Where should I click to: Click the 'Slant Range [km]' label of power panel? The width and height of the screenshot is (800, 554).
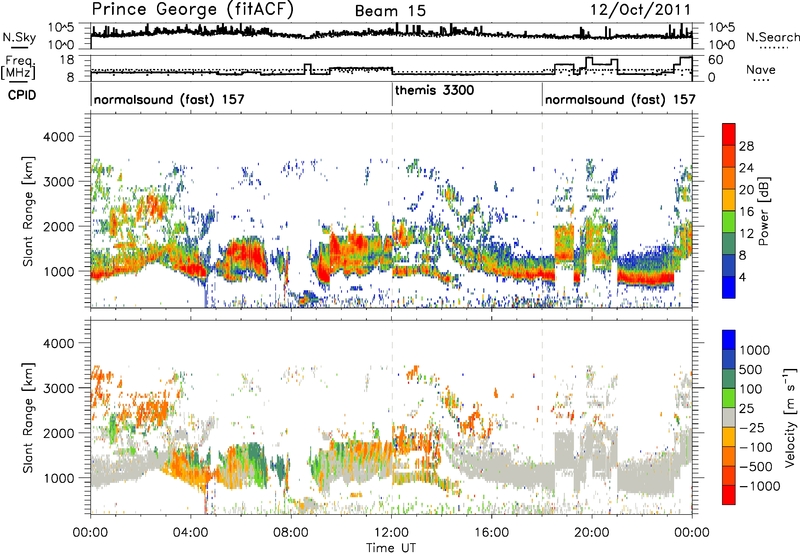coord(28,211)
